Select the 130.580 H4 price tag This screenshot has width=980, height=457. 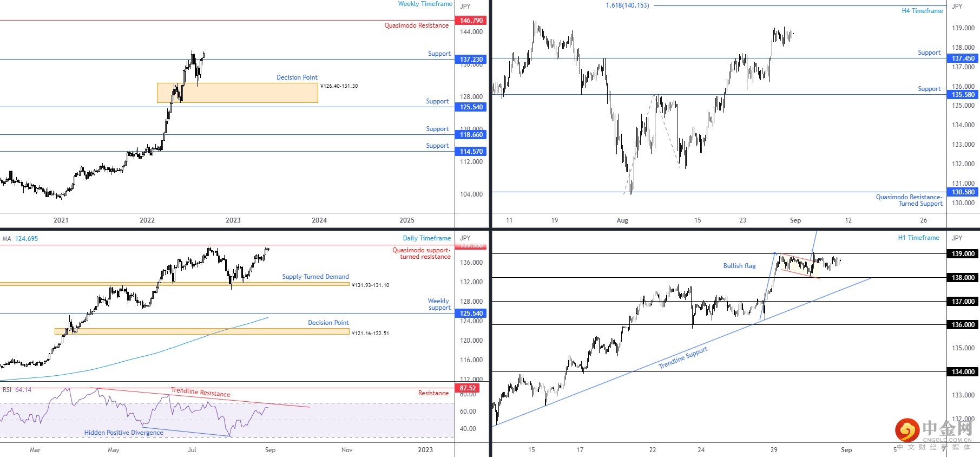963,192
